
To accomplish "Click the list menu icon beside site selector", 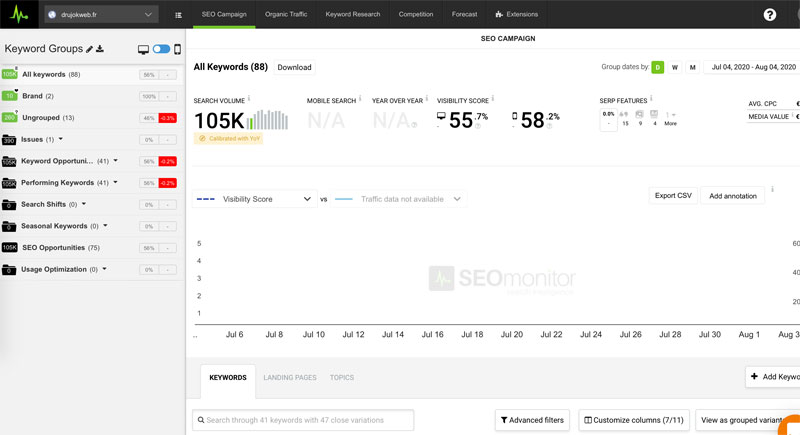I will coord(178,15).
